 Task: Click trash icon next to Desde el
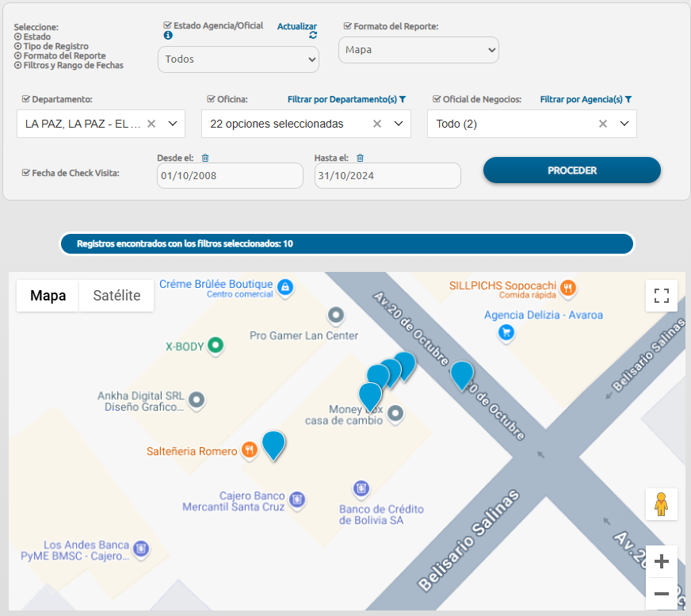pyautogui.click(x=205, y=158)
